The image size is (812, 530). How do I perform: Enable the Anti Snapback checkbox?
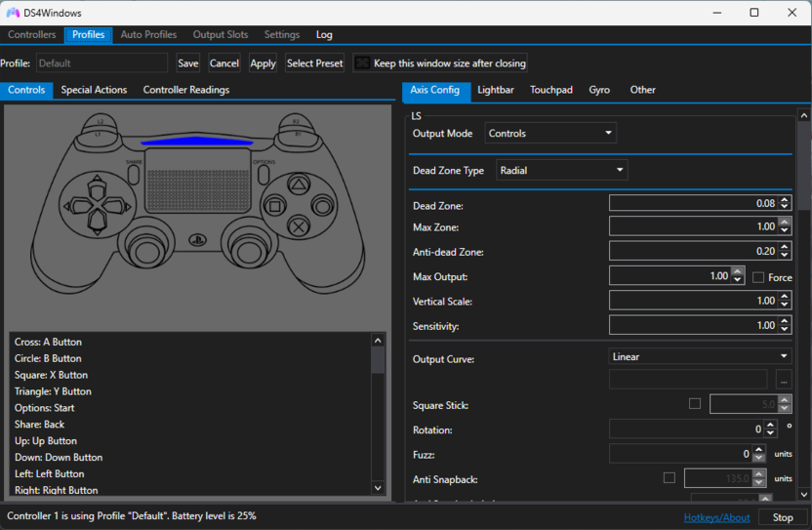pos(670,478)
